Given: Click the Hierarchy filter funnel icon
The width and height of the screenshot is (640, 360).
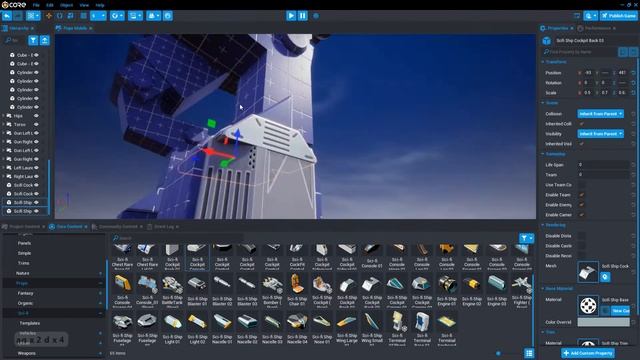Looking at the screenshot, I should click(33, 40).
